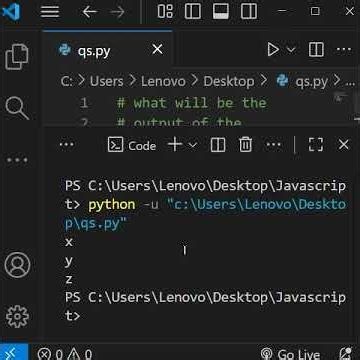The height and width of the screenshot is (360, 360).
Task: Open the Manage gear icon
Action: pyautogui.click(x=17, y=316)
